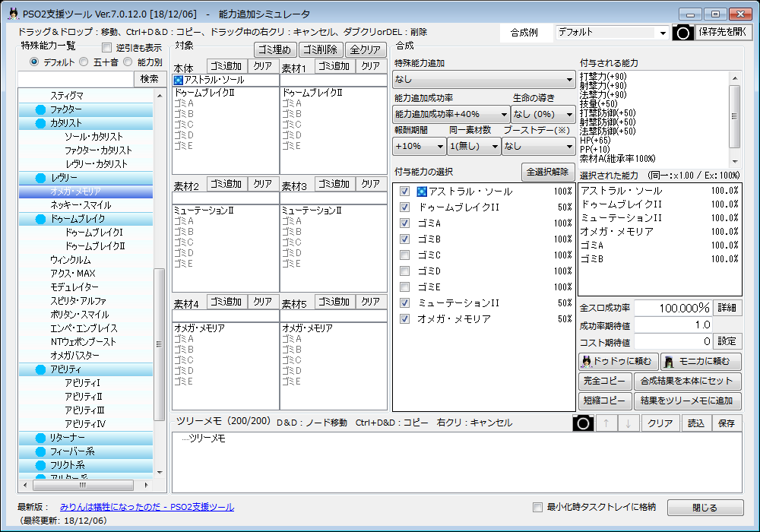This screenshot has height=532, width=760.
Task: Open the みりんは犠牲になったのだ link
Action: coord(147,507)
